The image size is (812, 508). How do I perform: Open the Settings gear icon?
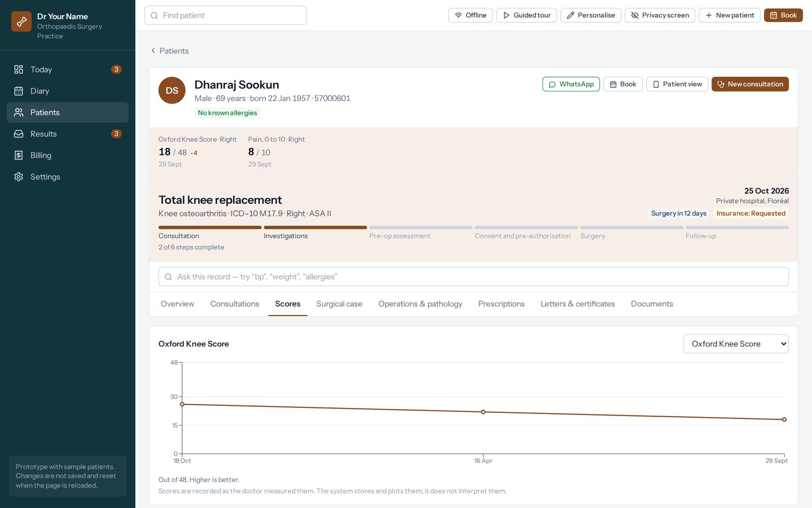pyautogui.click(x=19, y=177)
